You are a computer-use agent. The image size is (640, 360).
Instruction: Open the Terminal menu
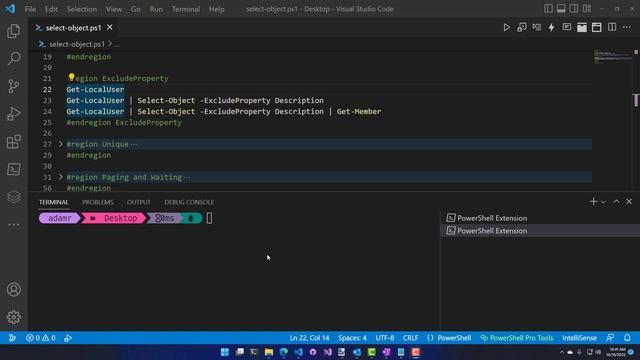(x=186, y=9)
